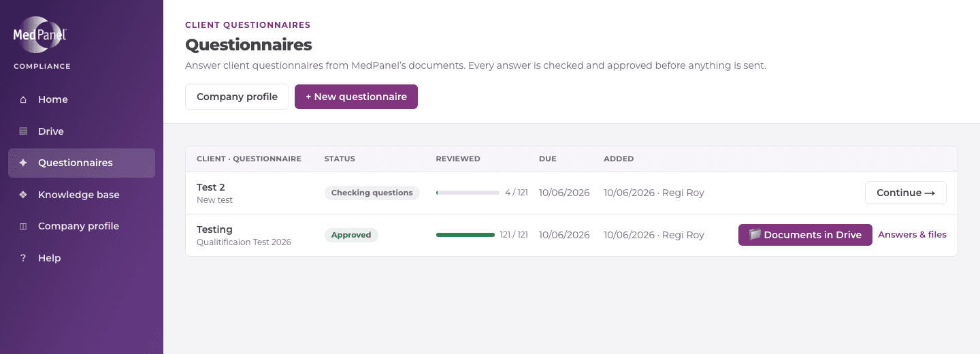Click folder icon in Documents in Drive button
The image size is (980, 354).
click(x=755, y=235)
